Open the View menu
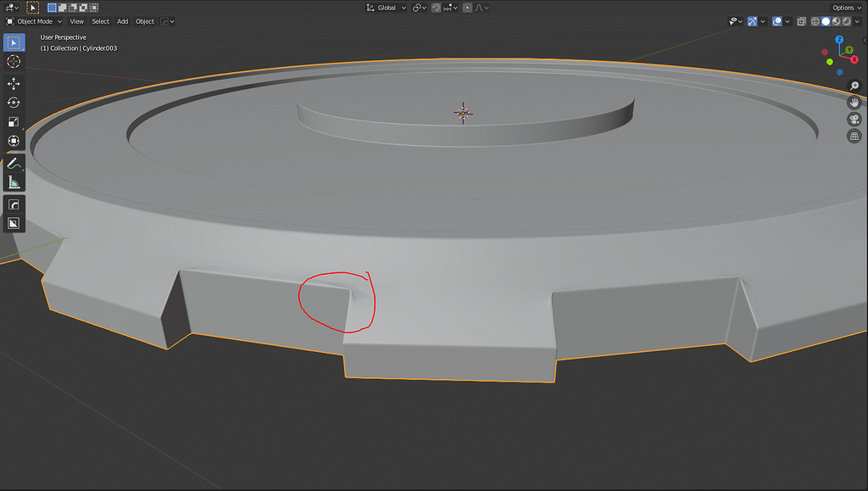 [x=76, y=21]
